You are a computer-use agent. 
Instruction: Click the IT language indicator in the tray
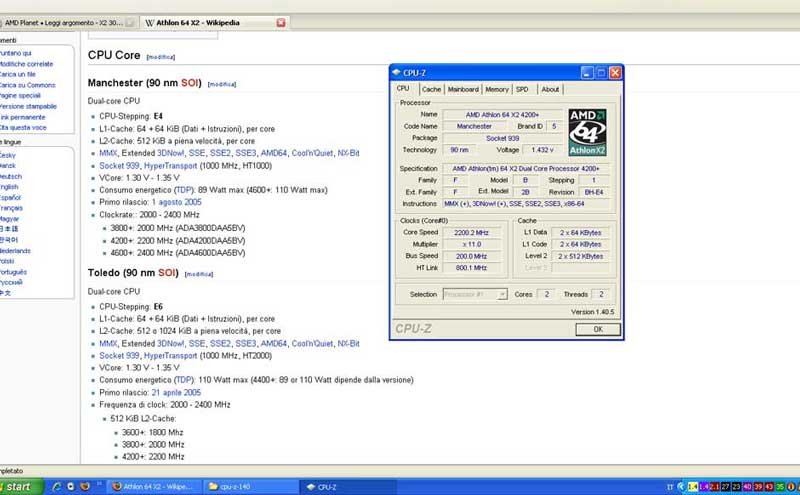coord(670,487)
